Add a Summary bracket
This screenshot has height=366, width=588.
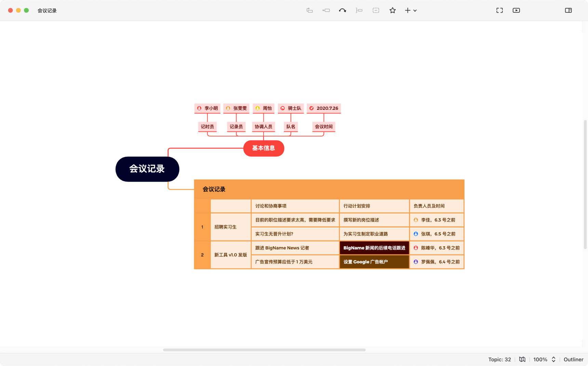point(359,11)
